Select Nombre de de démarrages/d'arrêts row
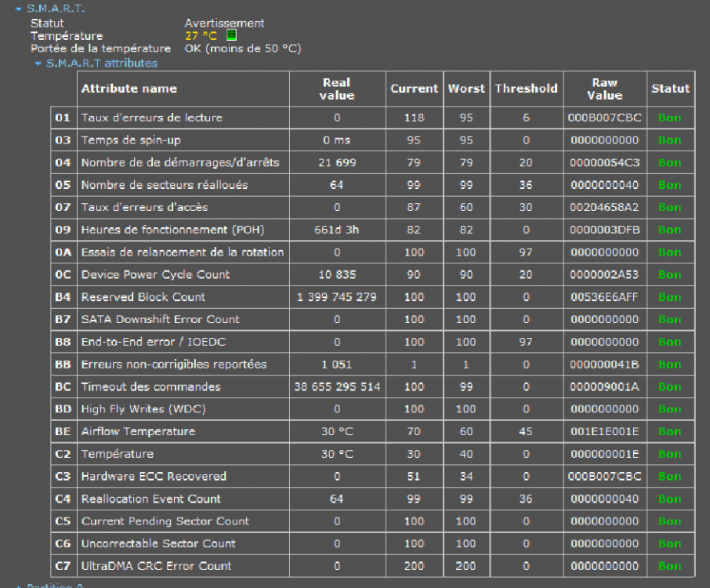 [373, 162]
